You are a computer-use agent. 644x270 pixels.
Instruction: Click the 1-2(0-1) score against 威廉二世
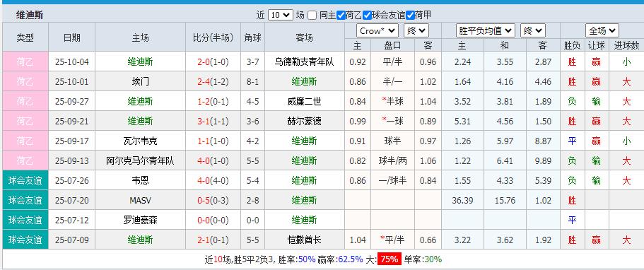tap(213, 102)
